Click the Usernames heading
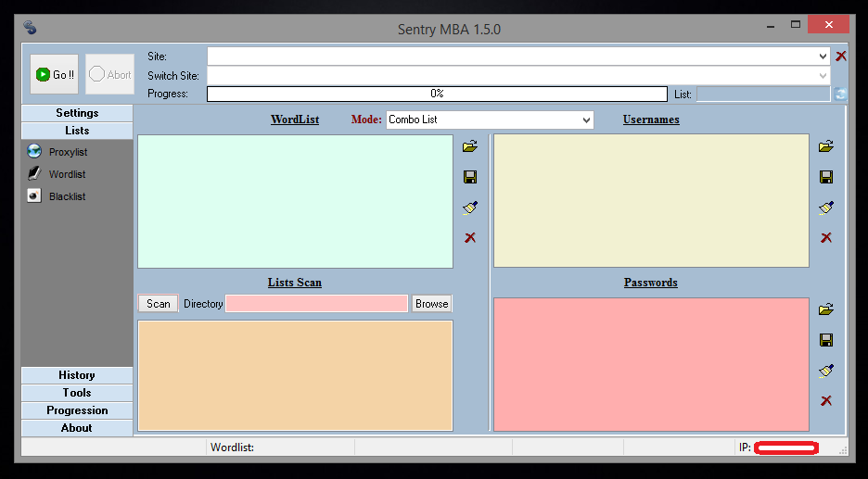 coord(651,120)
